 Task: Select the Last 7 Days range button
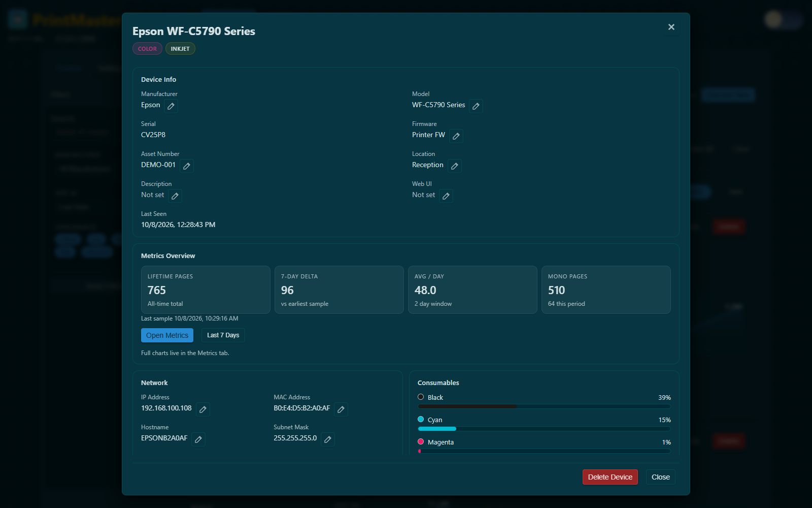coord(223,335)
